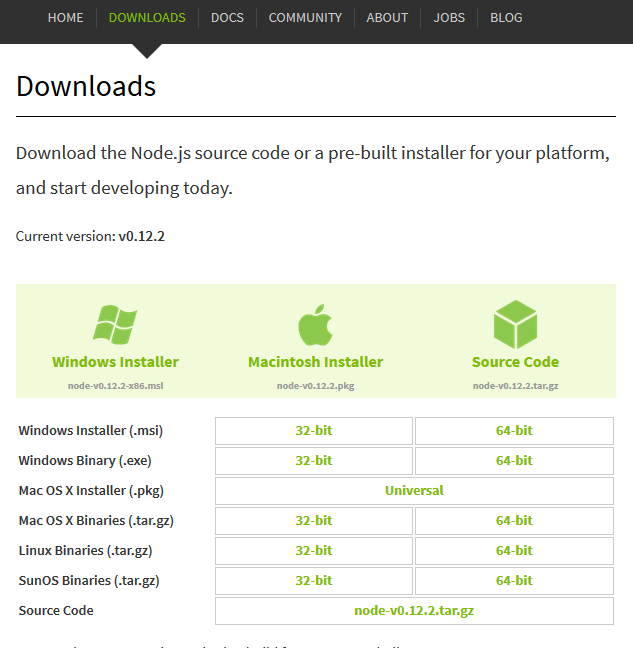Click the Windows Installer (.msi) row label

tap(91, 431)
